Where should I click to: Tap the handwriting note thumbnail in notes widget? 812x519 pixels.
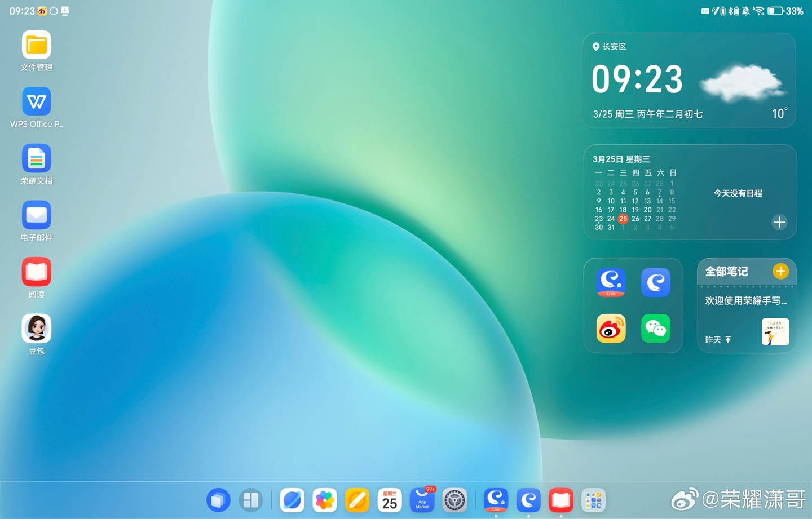coord(775,331)
